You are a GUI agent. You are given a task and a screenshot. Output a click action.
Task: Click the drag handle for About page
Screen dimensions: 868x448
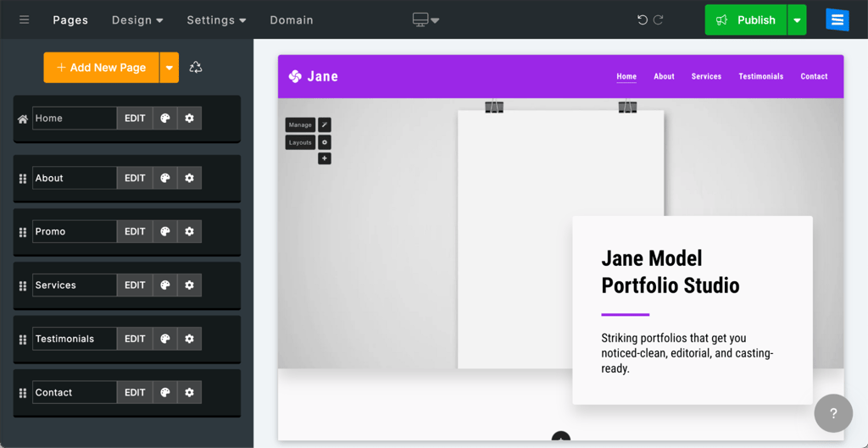pos(23,178)
